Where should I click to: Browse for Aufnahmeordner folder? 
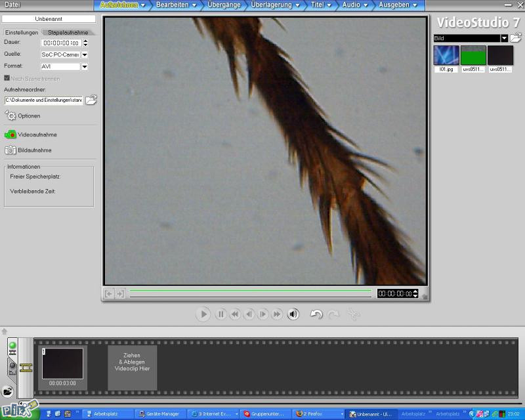pos(91,100)
